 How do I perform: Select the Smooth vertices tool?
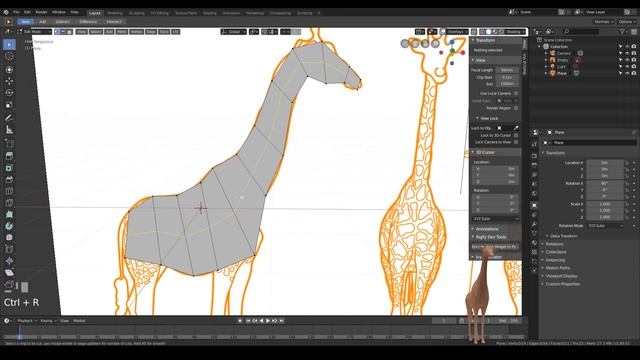[x=9, y=237]
